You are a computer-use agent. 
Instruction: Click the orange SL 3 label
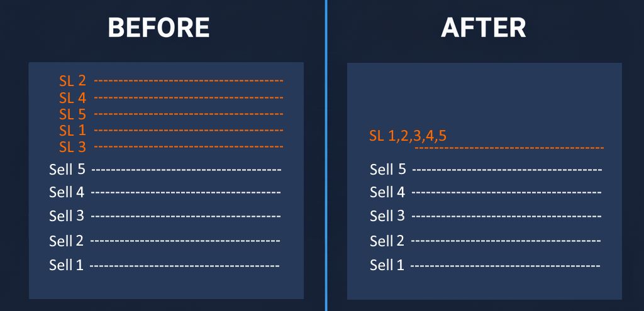72,147
